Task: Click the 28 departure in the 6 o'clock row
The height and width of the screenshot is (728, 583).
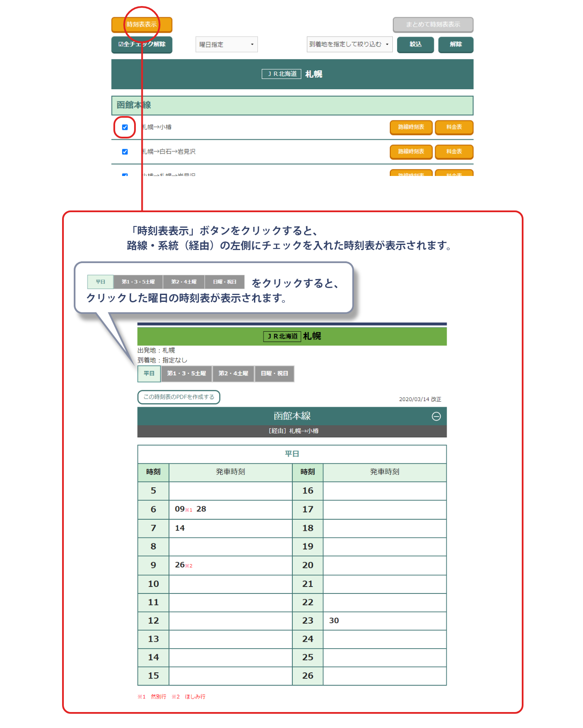Action: point(201,509)
